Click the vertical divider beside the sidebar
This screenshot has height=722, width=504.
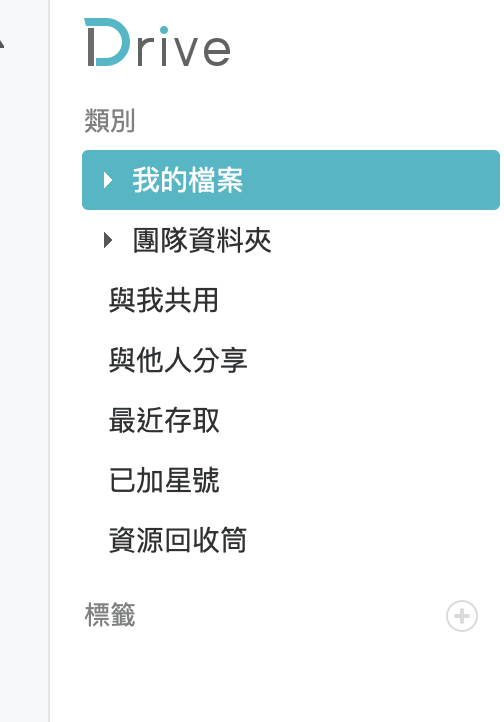(49, 361)
